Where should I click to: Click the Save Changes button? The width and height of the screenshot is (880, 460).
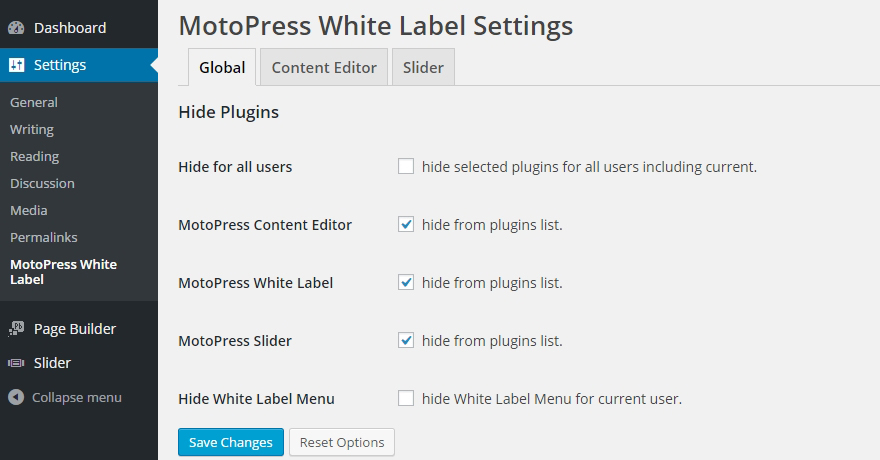click(231, 442)
